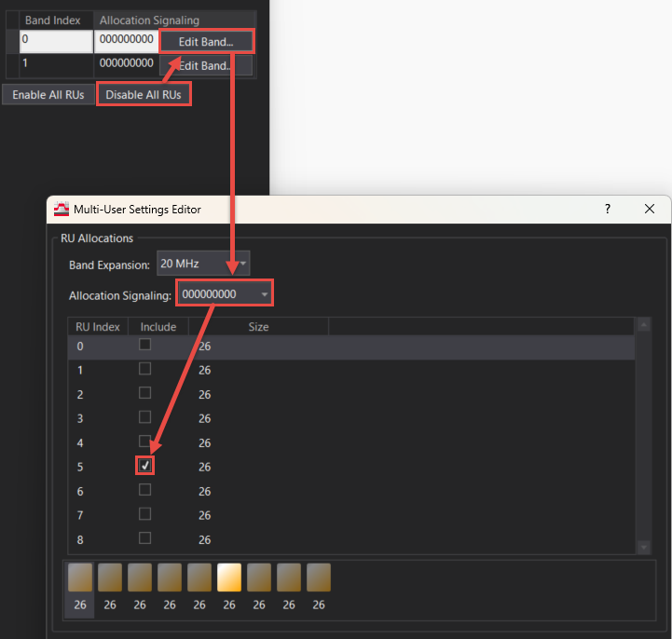Click the help question mark in title bar
The width and height of the screenshot is (672, 639).
pyautogui.click(x=608, y=209)
